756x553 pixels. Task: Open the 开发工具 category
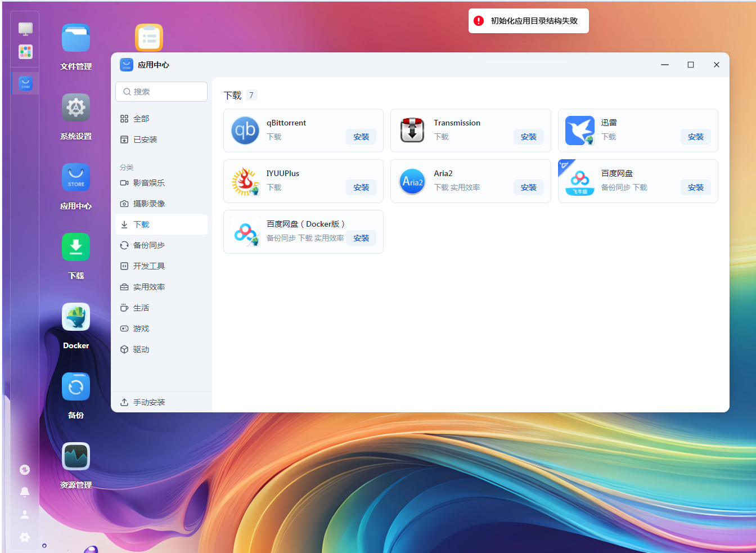(161, 266)
